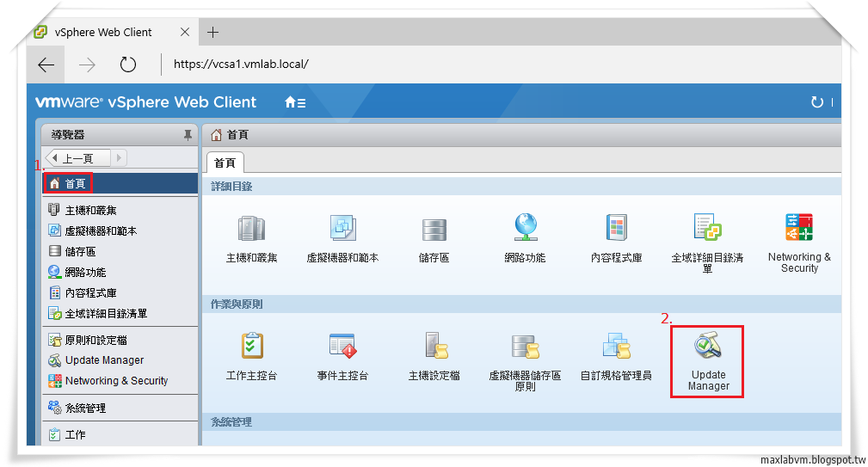Select 內容程式庫 in navigator sidebar
The height and width of the screenshot is (467, 868).
pyautogui.click(x=120, y=292)
